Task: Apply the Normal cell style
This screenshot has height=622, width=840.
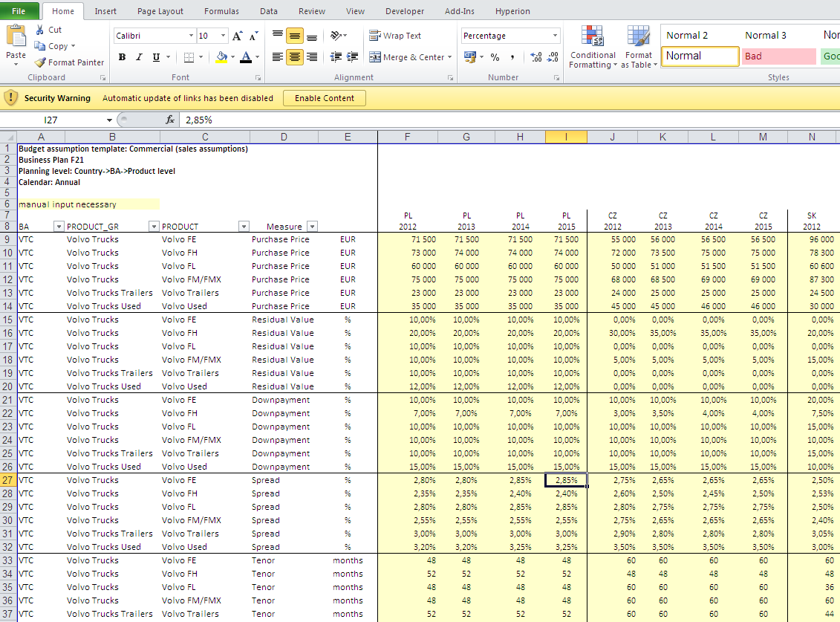Action: [700, 56]
